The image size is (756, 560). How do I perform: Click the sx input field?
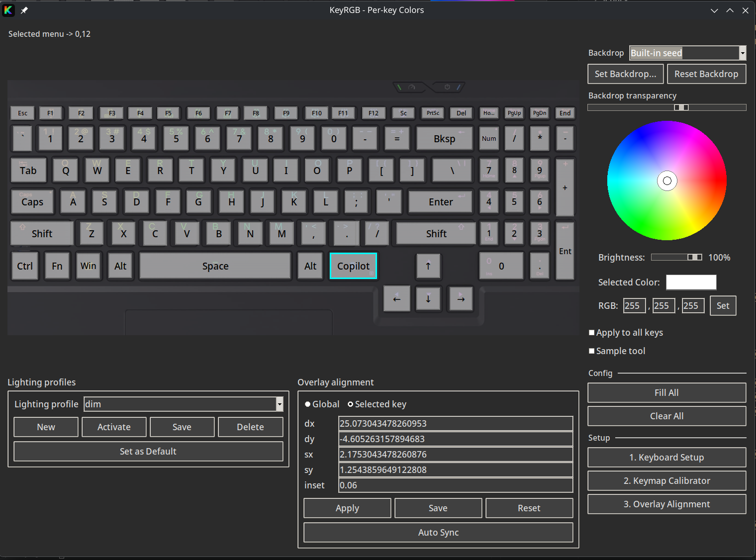point(456,455)
